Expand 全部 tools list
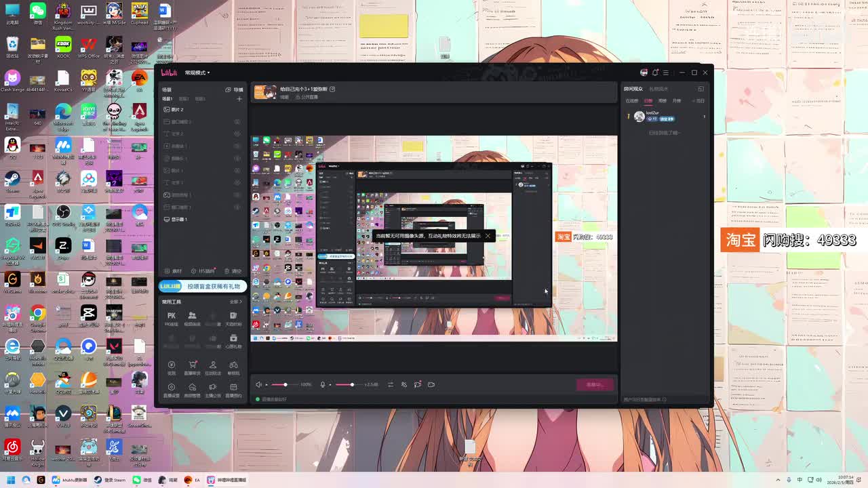The height and width of the screenshot is (488, 868). [x=236, y=302]
